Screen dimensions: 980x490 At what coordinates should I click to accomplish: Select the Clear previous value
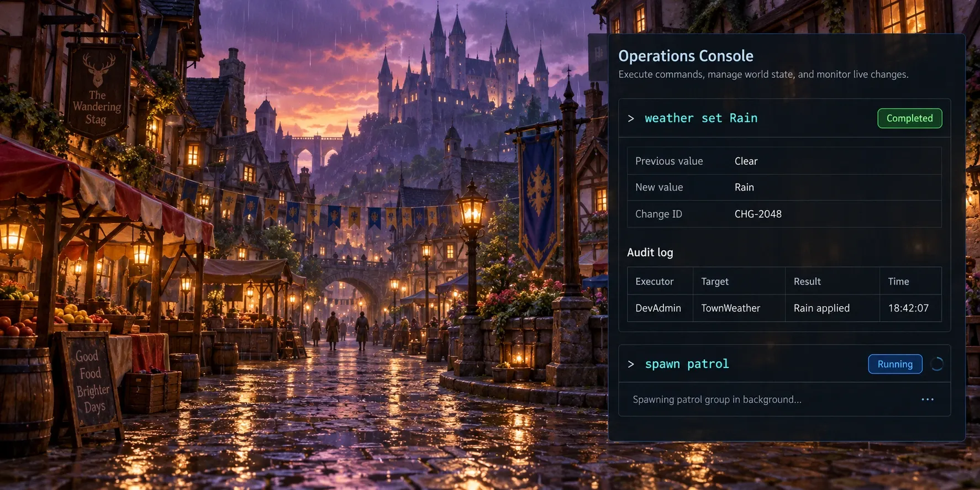click(x=746, y=161)
